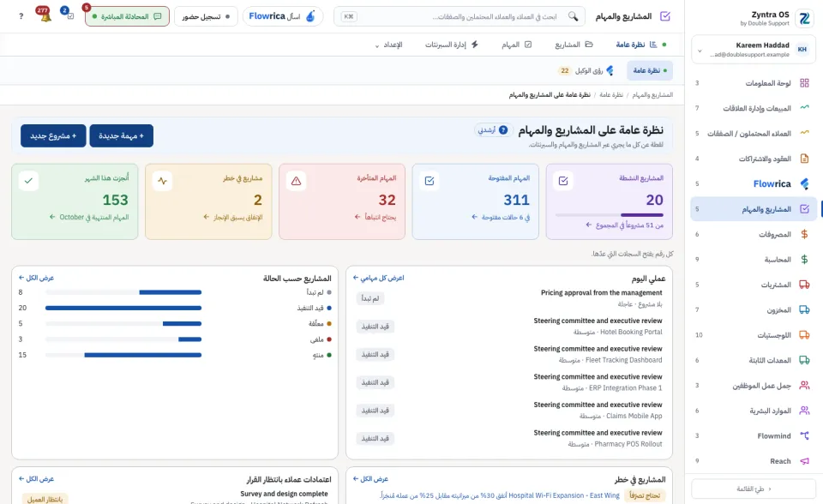Click the المشاريع والمهام breadcrumb link
823x504 pixels.
coord(652,94)
